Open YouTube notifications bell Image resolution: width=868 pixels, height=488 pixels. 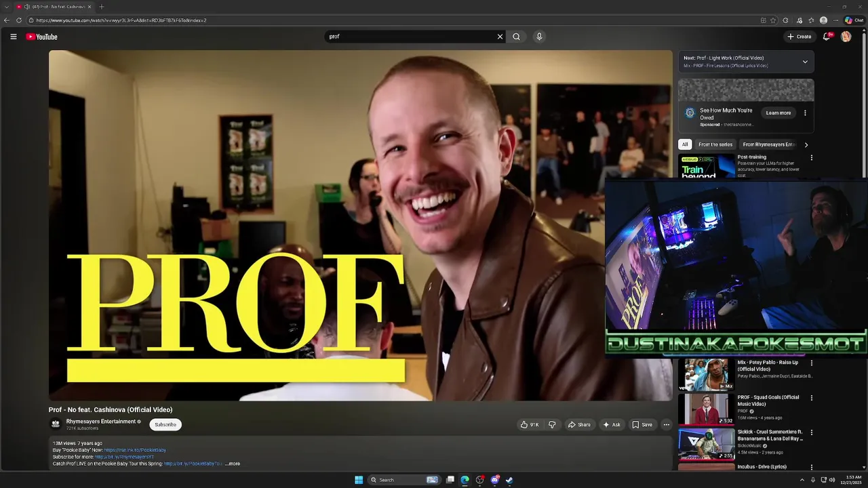click(827, 37)
